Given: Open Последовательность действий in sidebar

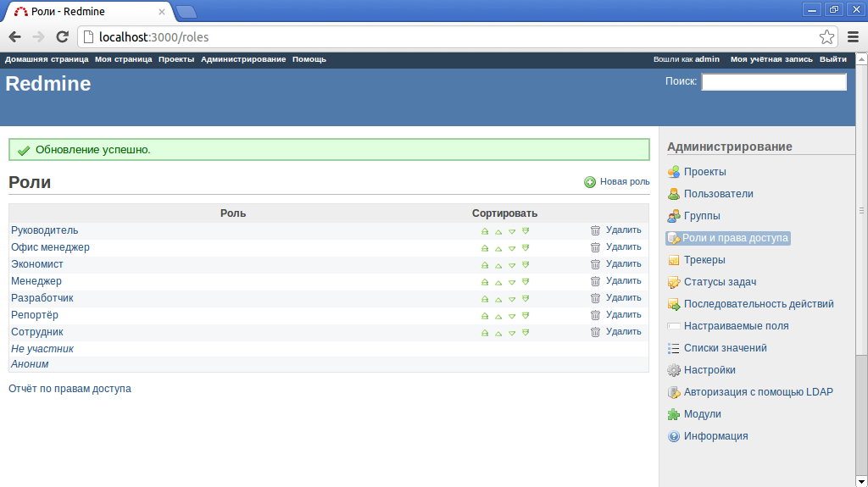Looking at the screenshot, I should pyautogui.click(x=759, y=304).
